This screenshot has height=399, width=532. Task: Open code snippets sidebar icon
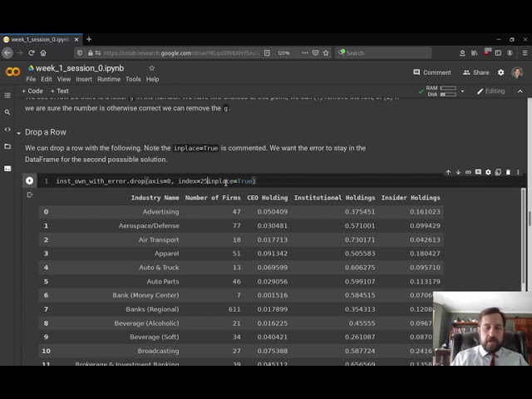coord(7,130)
